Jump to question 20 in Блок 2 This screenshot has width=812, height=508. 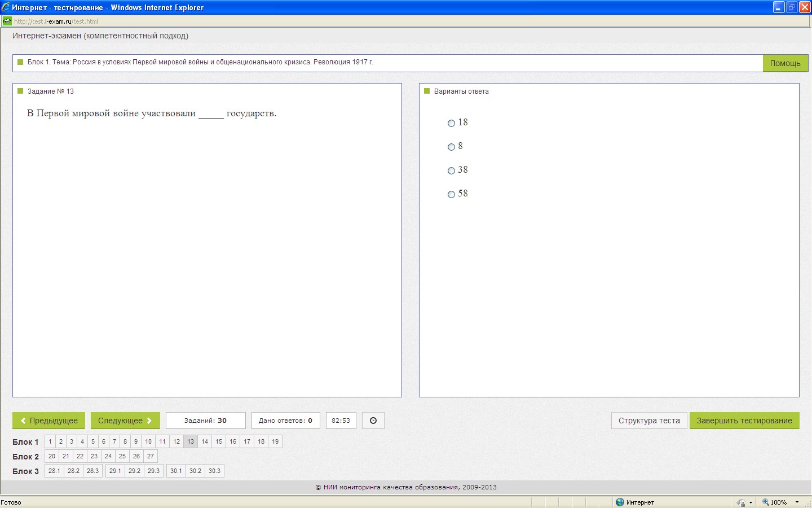coord(52,456)
